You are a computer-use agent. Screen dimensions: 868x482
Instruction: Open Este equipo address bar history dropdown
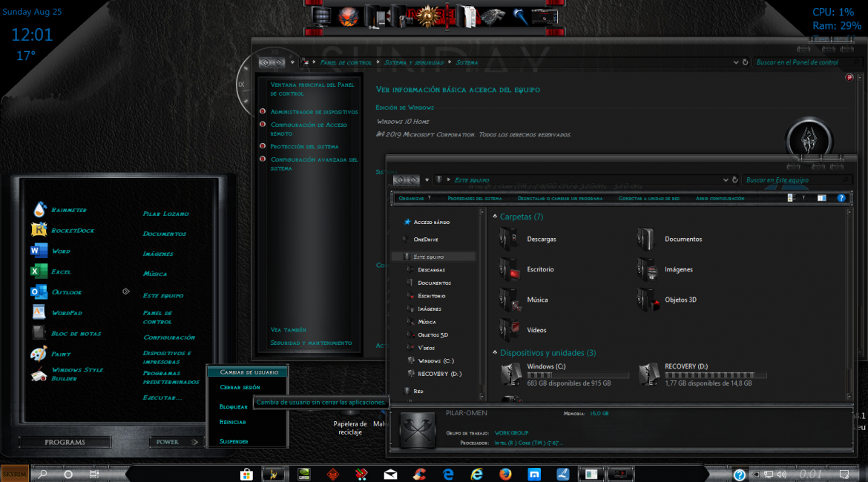[725, 180]
